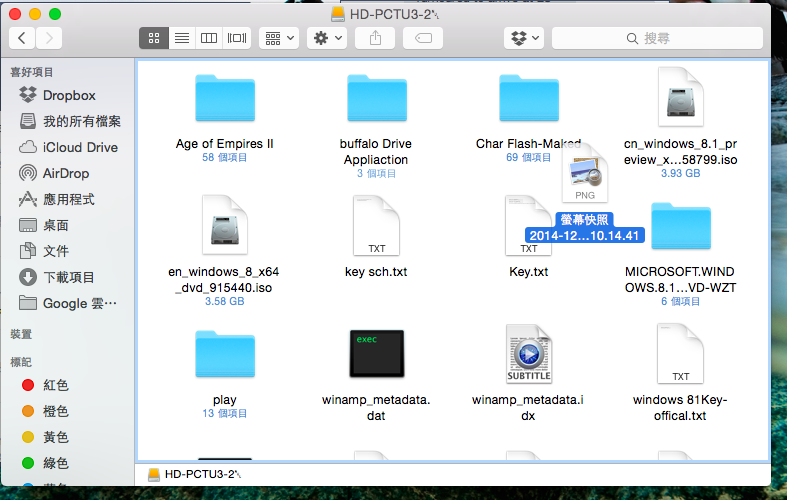Screen dimensions: 787x500
Task: Open iCloud Drive in the sidebar
Action: pyautogui.click(x=68, y=148)
